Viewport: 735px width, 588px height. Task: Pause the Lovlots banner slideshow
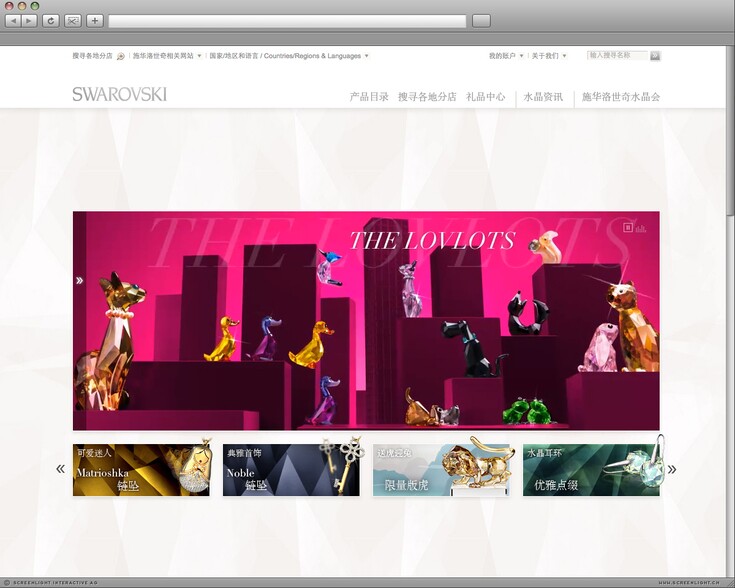(628, 227)
